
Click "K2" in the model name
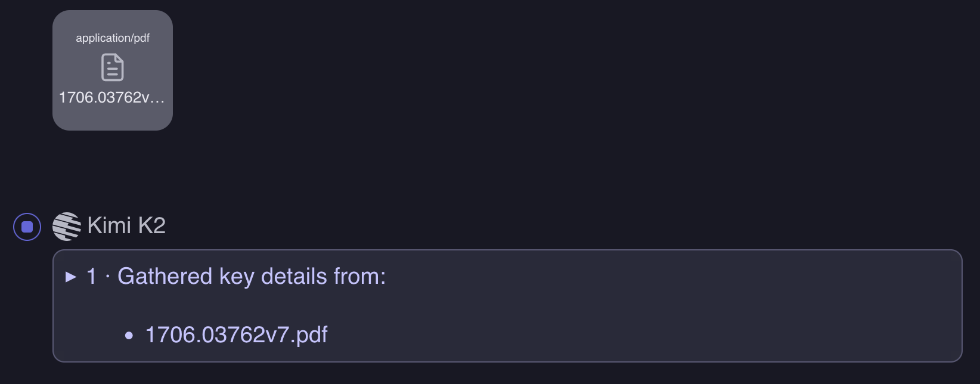pyautogui.click(x=151, y=226)
